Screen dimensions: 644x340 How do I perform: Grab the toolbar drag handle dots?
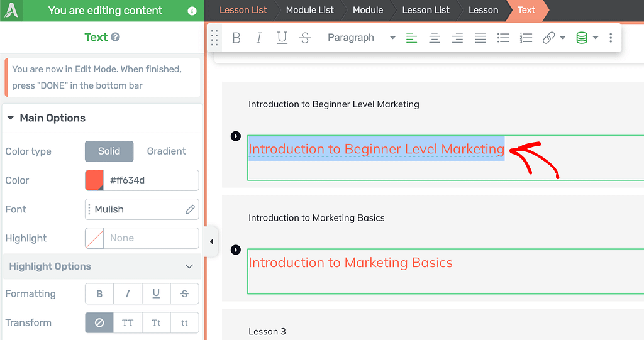pos(214,38)
